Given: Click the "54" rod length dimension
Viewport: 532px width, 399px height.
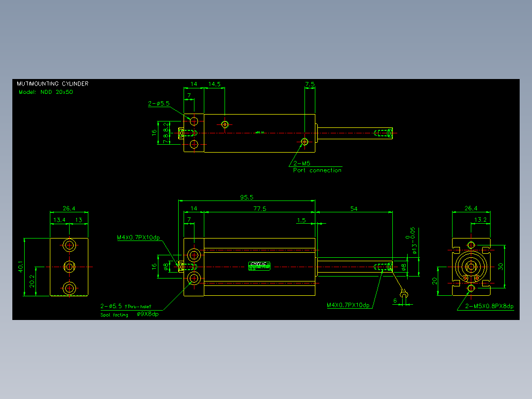Looking at the screenshot, I should (x=354, y=208).
